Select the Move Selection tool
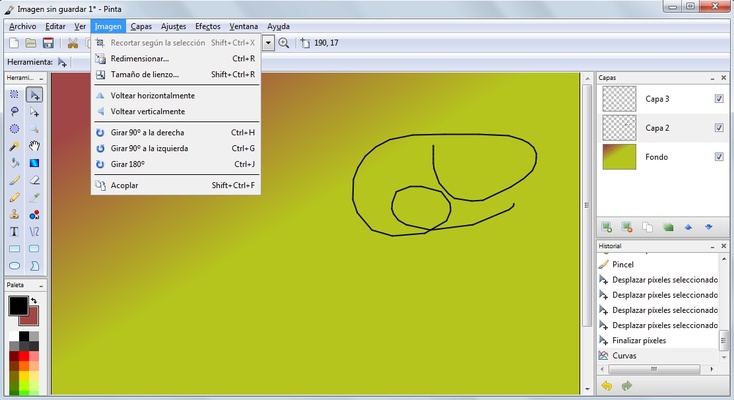 [x=34, y=111]
